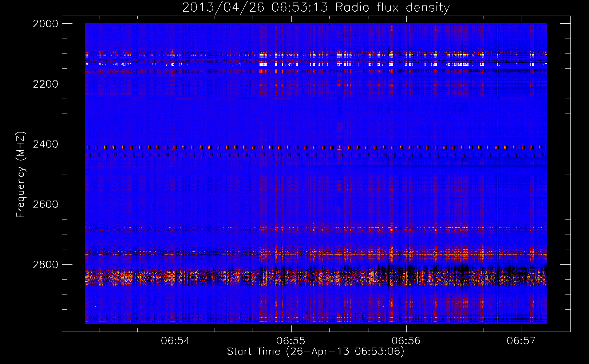Select the 2800 frequency axis label
Viewport: 589px width, 364px height.
46,265
